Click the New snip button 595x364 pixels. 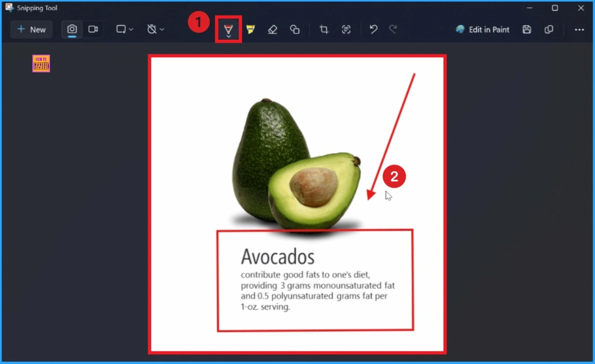point(32,30)
